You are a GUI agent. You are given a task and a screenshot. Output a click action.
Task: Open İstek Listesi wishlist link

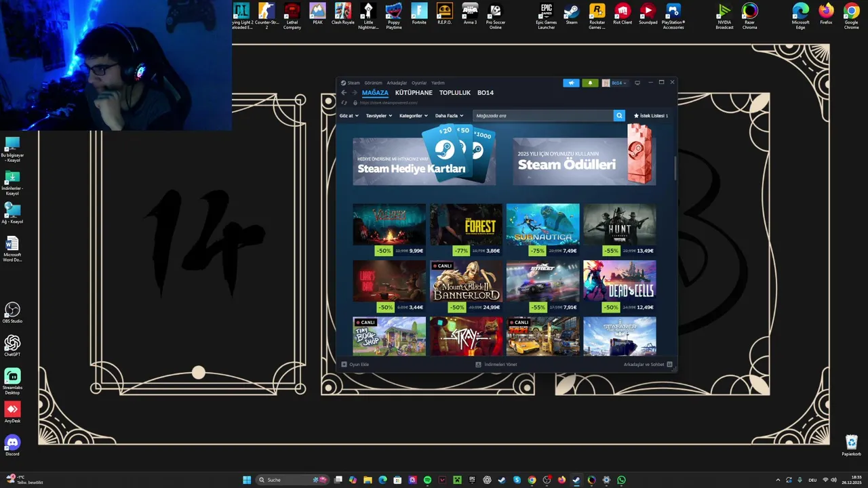click(651, 116)
